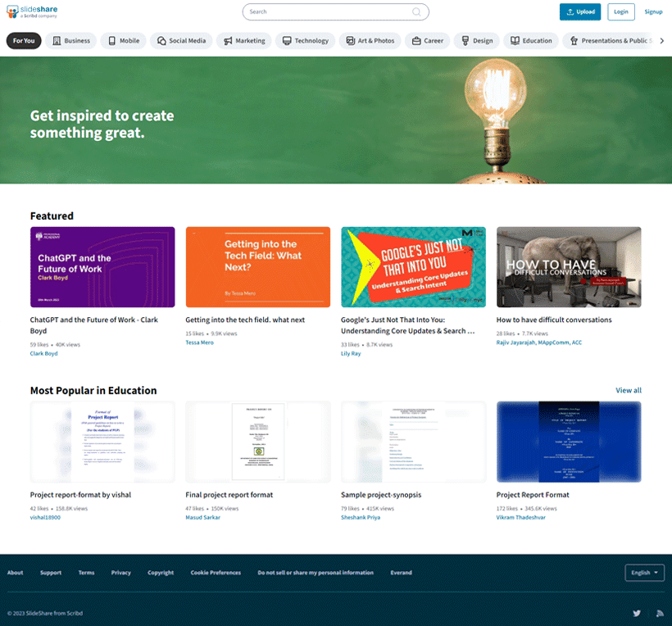Open author Tessa Mero's profile
This screenshot has width=672, height=626.
coord(199,342)
